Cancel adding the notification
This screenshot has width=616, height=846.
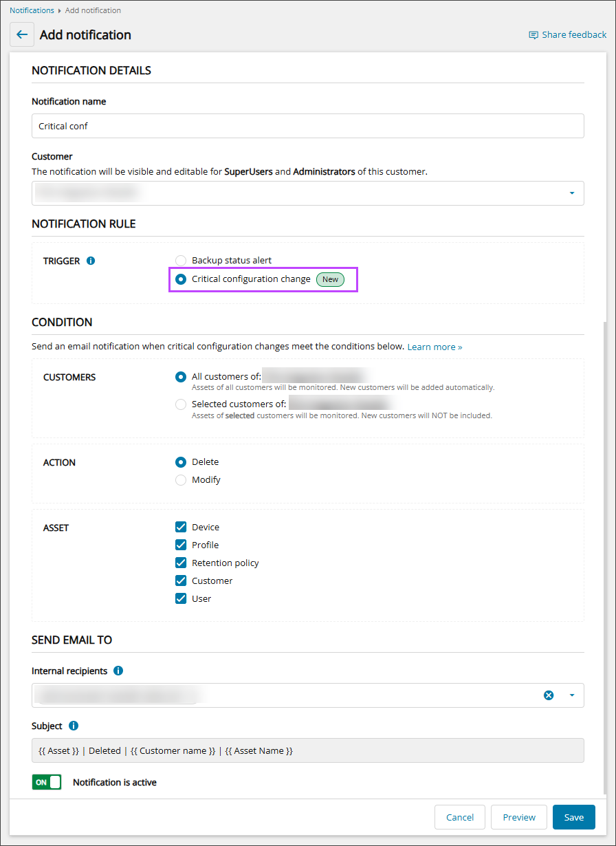click(x=459, y=817)
